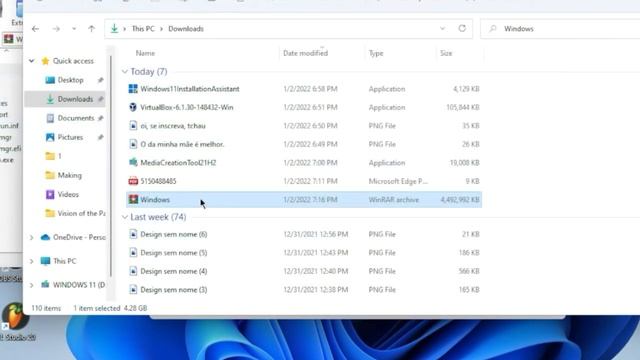Screen dimensions: 640x360
Task: Click the pin icon next to Pictures
Action: pyautogui.click(x=100, y=137)
